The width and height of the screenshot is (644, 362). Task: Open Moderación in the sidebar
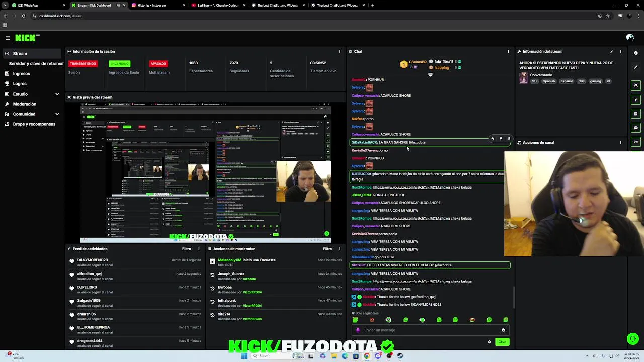[24, 104]
